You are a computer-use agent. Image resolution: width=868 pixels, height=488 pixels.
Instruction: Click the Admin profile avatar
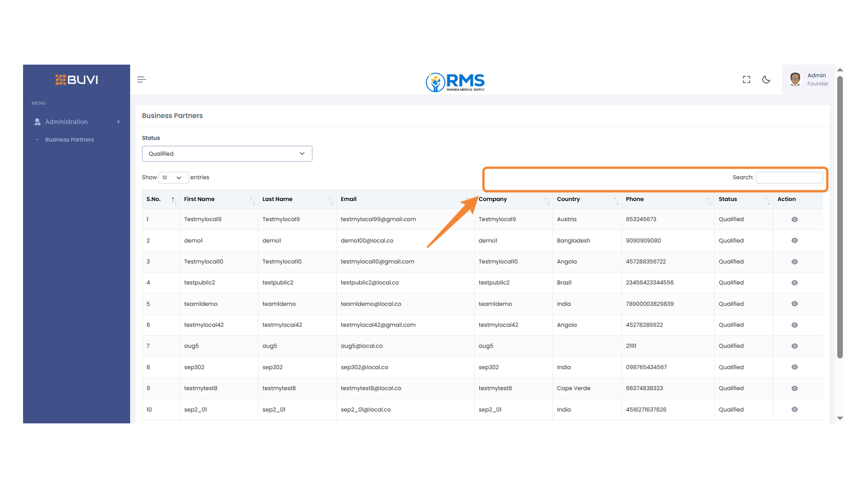click(x=795, y=80)
